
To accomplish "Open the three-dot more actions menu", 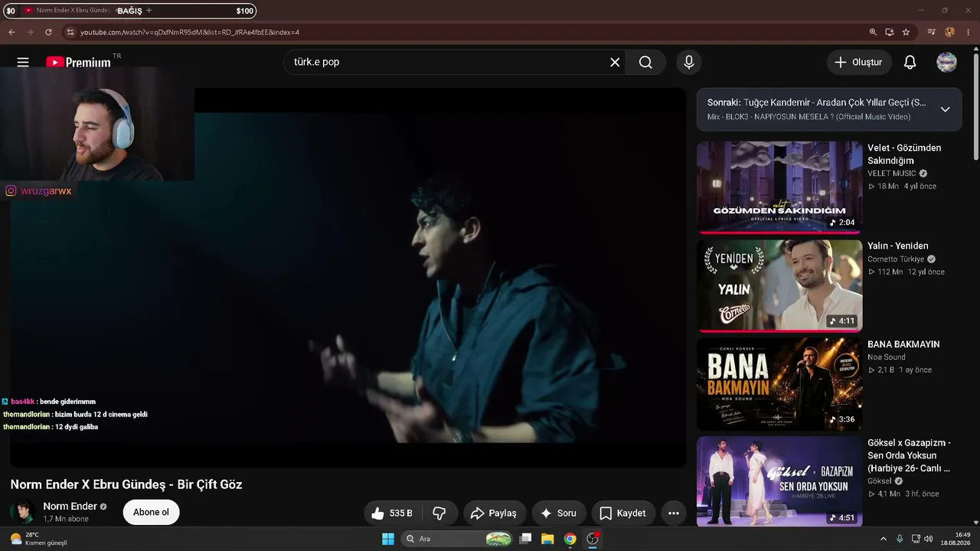I will [x=674, y=513].
